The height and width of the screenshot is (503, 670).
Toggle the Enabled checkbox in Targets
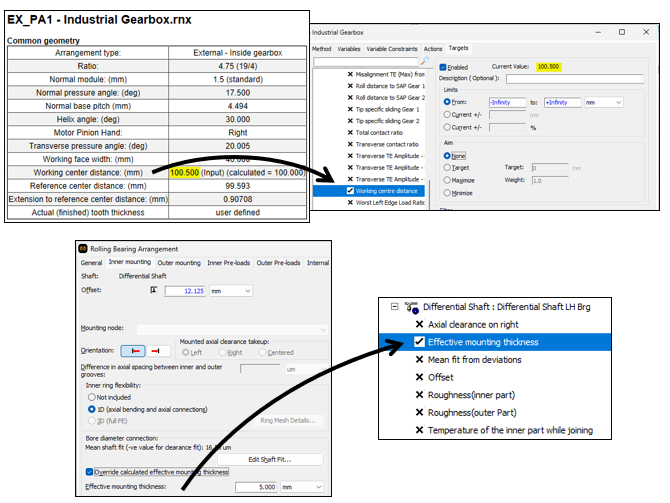tap(444, 67)
